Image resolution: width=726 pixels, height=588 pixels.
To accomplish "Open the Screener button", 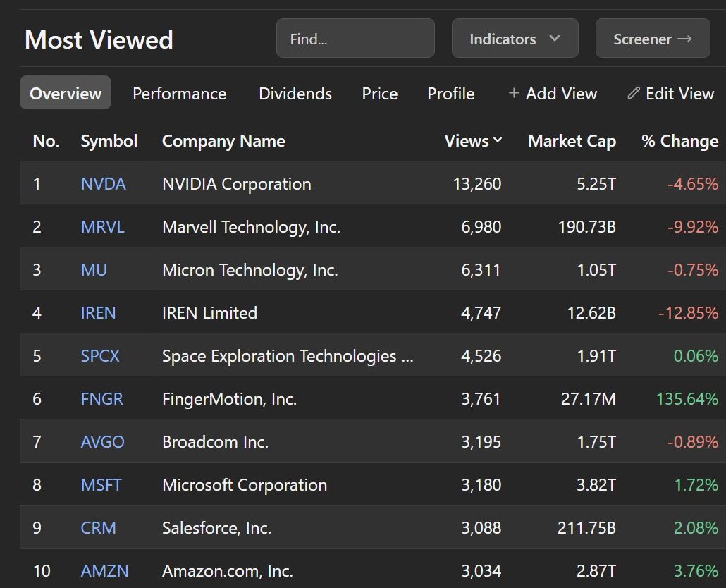I will tap(653, 39).
